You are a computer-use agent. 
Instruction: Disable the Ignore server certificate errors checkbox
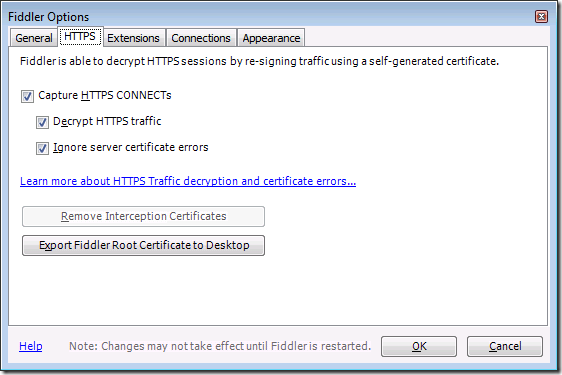pos(42,148)
